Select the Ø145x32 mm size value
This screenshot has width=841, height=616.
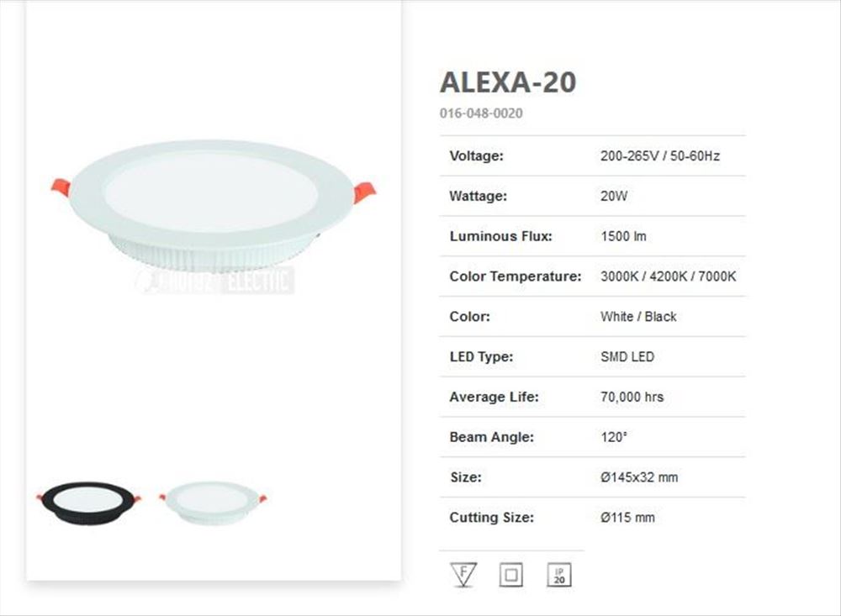click(639, 477)
